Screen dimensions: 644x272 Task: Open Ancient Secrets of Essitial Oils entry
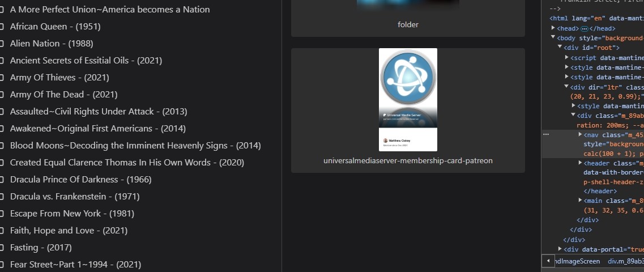click(86, 61)
